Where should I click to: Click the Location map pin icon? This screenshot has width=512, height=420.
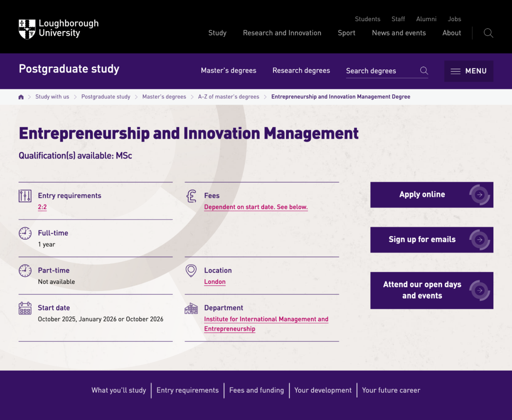[191, 271]
